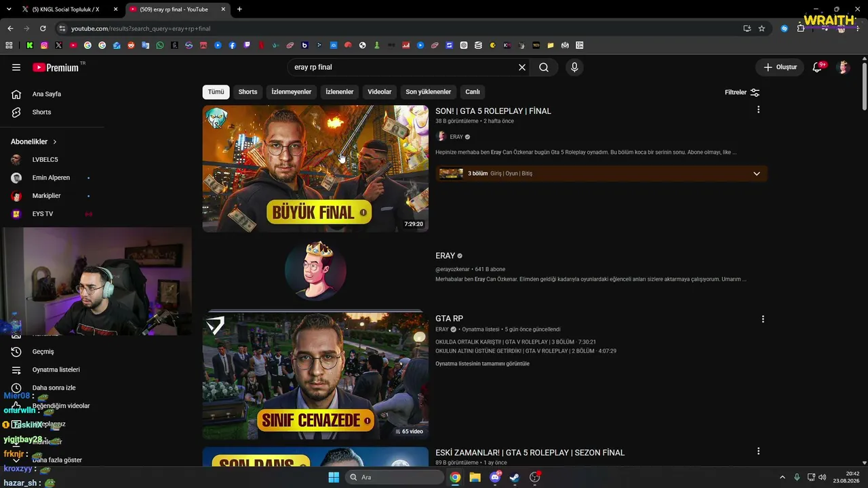Open the Instagram bookmark icon
Screen dimensions: 868x488
click(x=44, y=45)
